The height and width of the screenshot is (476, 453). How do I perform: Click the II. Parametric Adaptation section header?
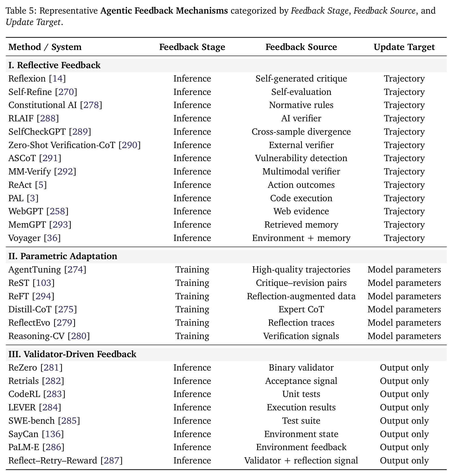63,256
